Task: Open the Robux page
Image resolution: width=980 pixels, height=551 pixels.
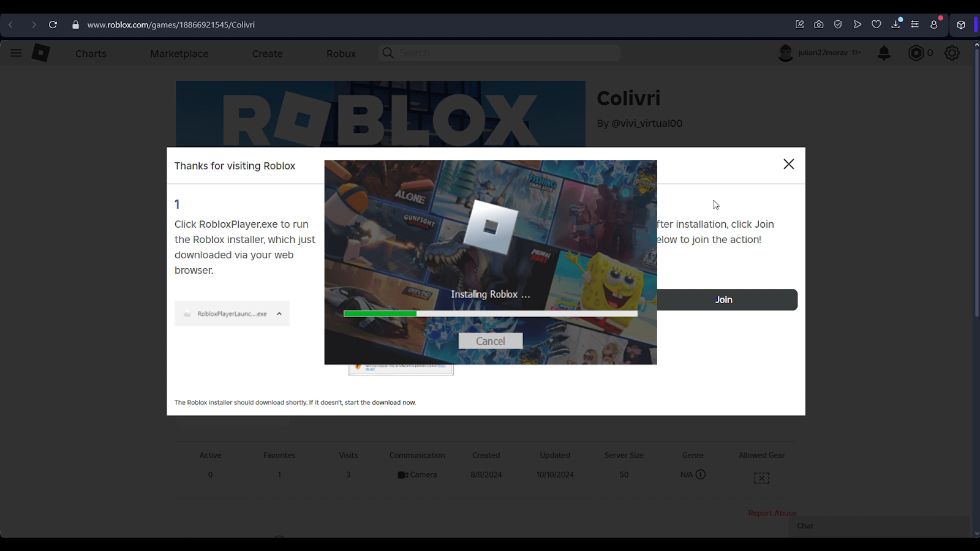Action: (341, 53)
